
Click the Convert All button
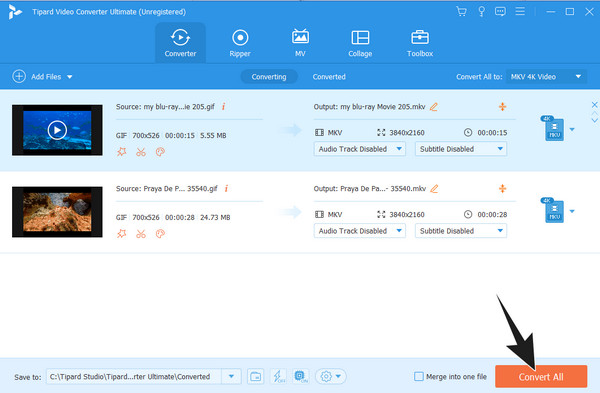coord(541,377)
